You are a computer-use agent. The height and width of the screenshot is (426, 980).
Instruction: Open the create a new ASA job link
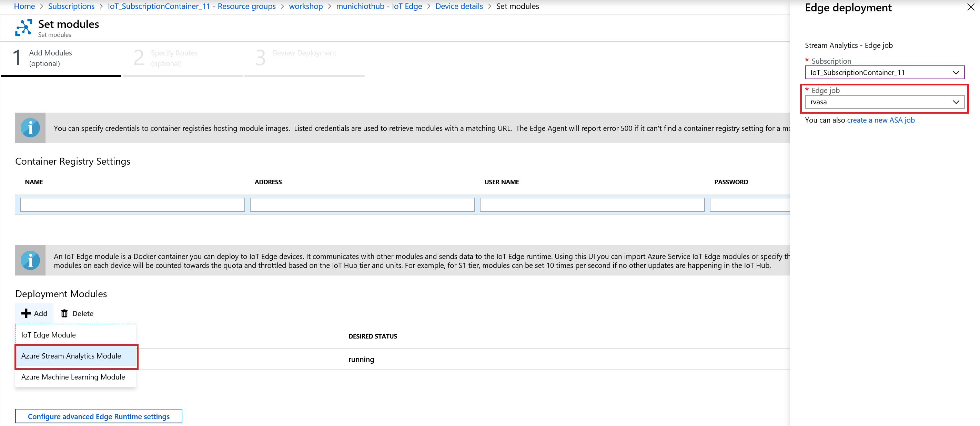click(881, 120)
